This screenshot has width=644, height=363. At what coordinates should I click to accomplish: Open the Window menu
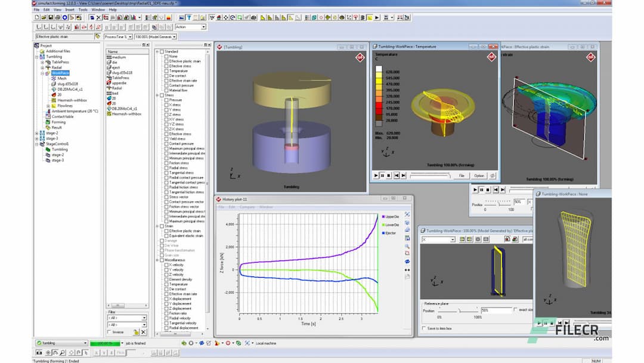pos(97,10)
